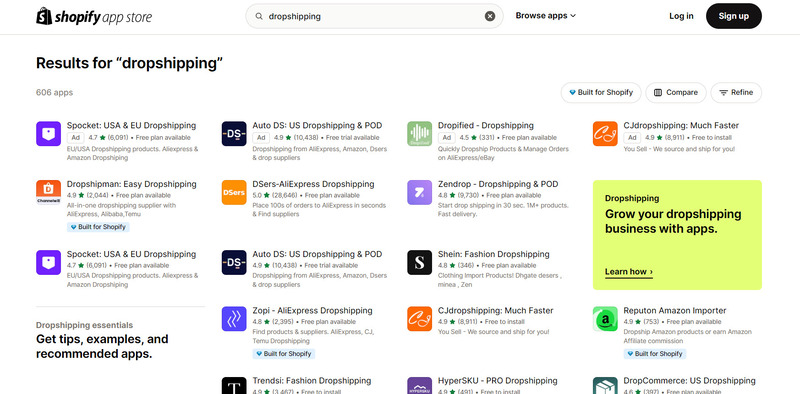800x394 pixels.
Task: Click the Zopi app icon
Action: click(x=234, y=318)
